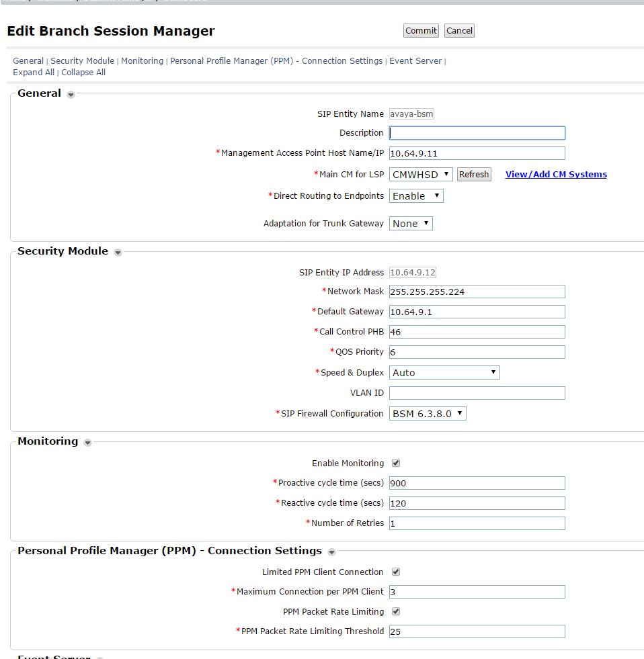Open the Speed & Duplex dropdown
Image resolution: width=644 pixels, height=659 pixels.
(444, 373)
